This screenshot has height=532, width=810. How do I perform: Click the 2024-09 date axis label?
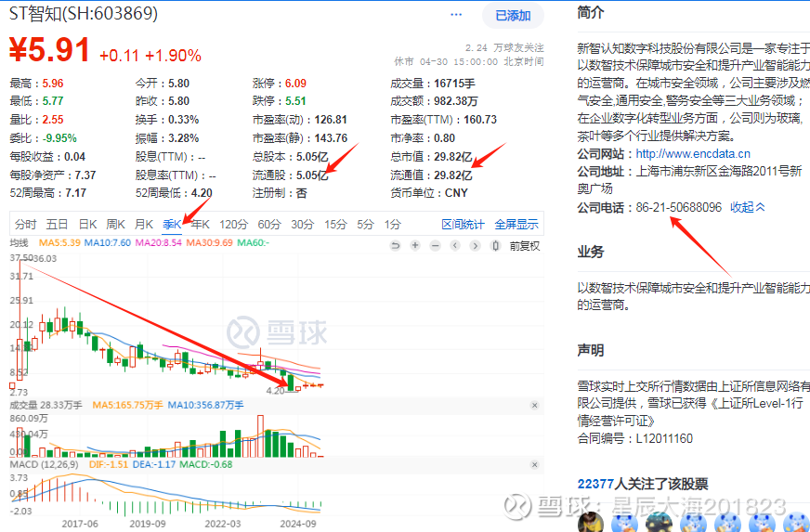297,524
